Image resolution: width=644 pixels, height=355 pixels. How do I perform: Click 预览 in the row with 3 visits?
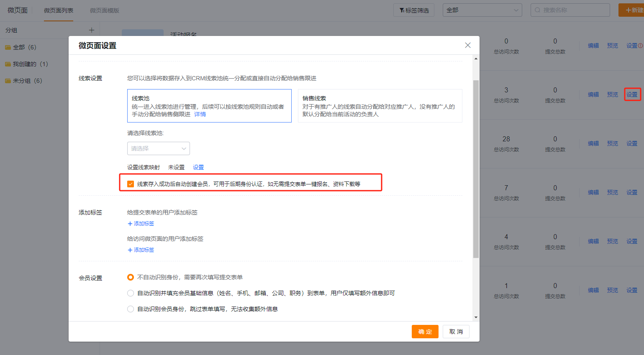[x=613, y=94]
